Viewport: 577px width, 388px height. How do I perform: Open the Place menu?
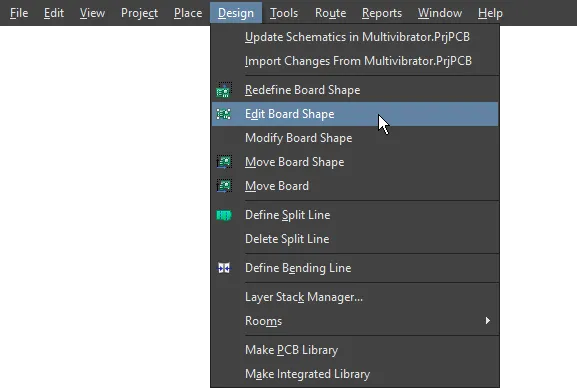(x=188, y=13)
